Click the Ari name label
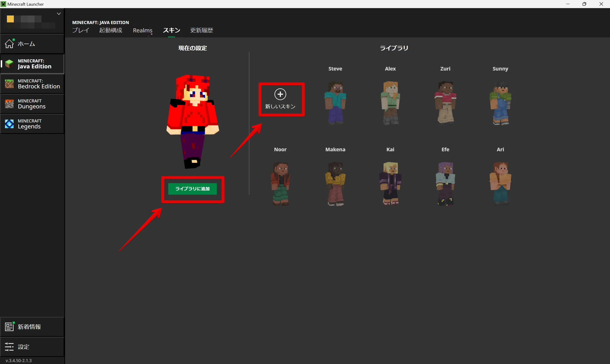610x364 pixels. click(x=500, y=149)
